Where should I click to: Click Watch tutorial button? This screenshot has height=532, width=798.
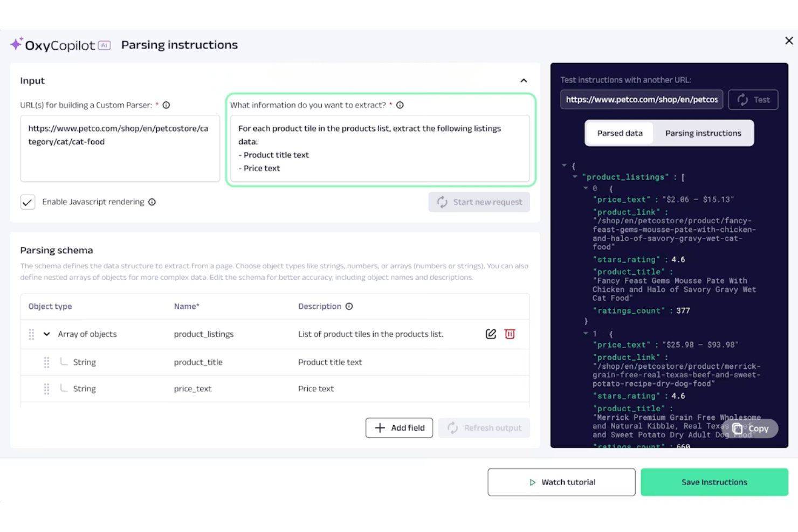pyautogui.click(x=561, y=482)
